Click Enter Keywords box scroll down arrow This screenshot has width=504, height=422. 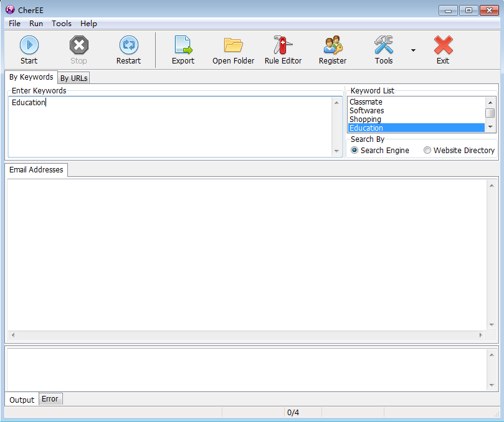[x=336, y=151]
